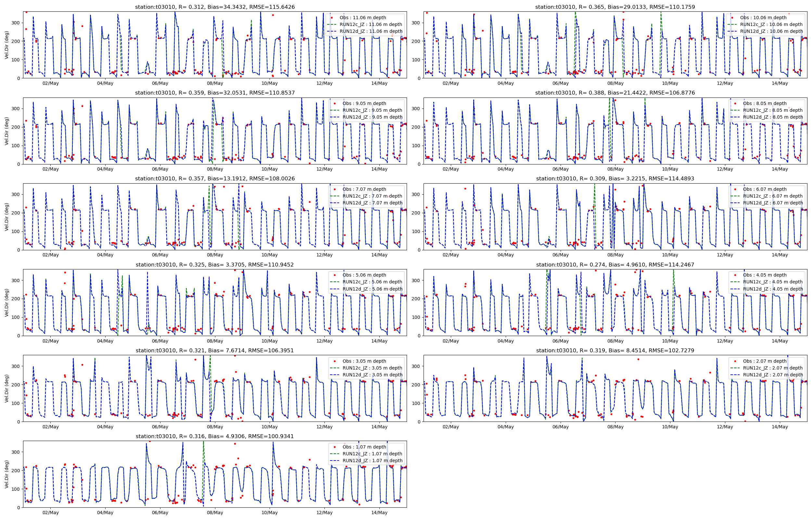Screen dimensions: 812x520
Task: Click the subplot title with Bias=21.4422
Action: coord(615,93)
